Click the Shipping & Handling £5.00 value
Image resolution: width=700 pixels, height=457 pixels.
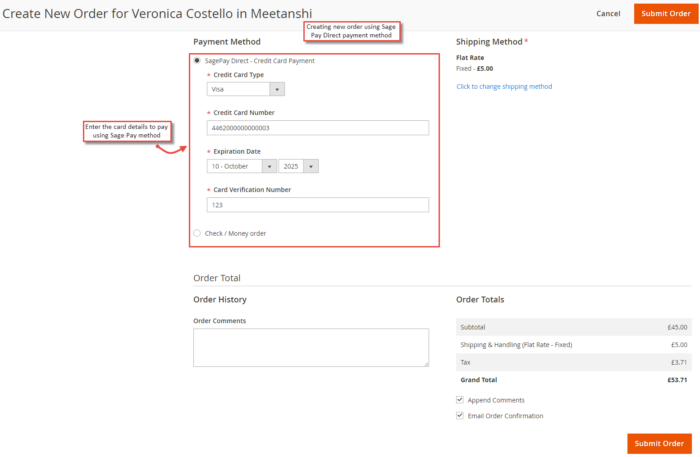679,345
